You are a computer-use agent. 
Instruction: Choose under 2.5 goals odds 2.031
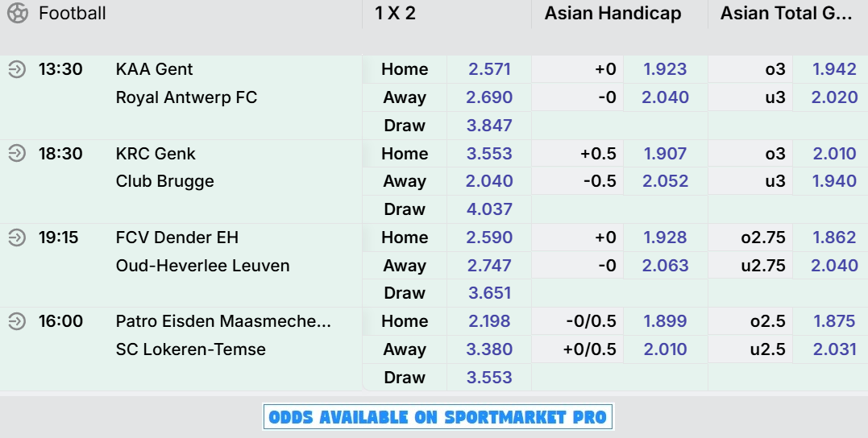[830, 349]
